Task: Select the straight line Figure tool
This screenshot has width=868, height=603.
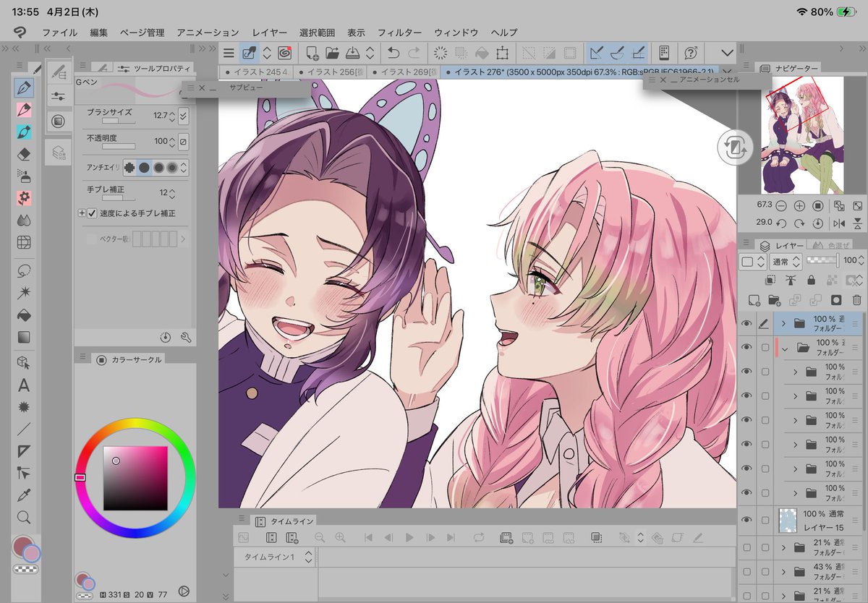Action: click(x=24, y=429)
